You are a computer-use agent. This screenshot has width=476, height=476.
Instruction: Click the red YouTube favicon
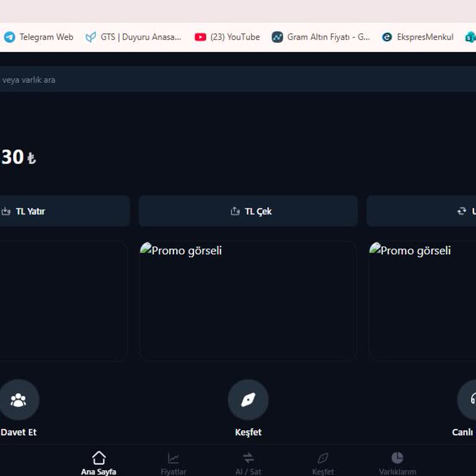(x=200, y=37)
